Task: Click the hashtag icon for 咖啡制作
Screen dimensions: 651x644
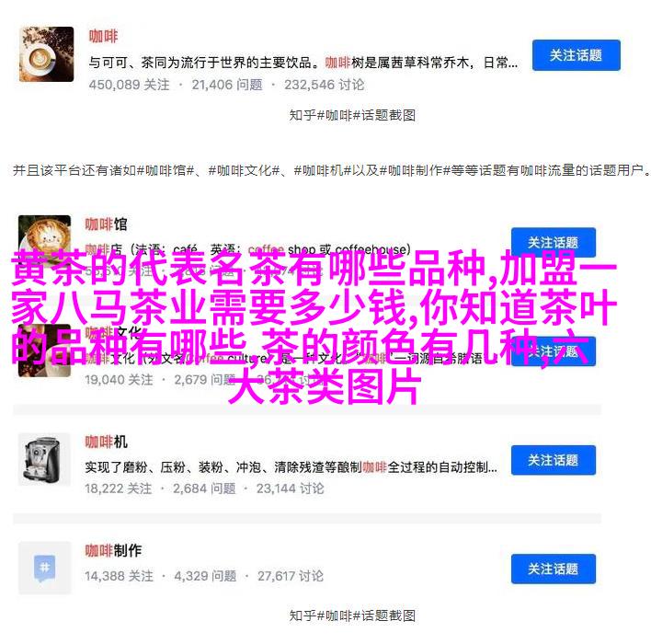Action: [44, 568]
